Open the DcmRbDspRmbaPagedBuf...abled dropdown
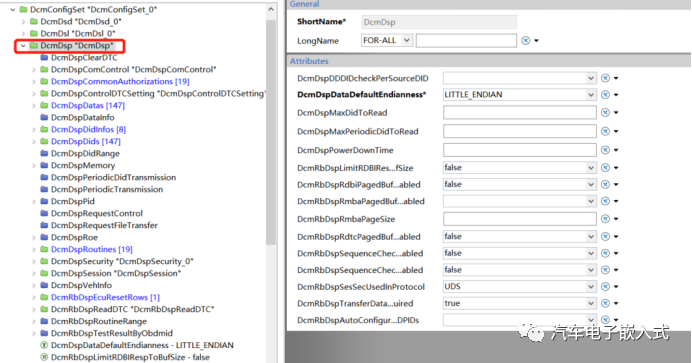Viewport: 692px width, 363px height. click(591, 201)
